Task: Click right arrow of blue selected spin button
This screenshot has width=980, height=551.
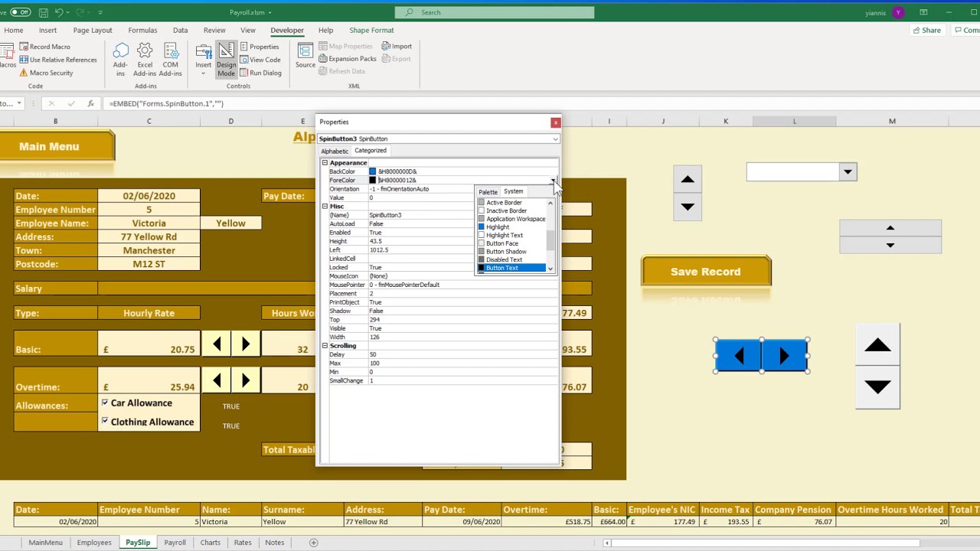Action: (x=784, y=356)
